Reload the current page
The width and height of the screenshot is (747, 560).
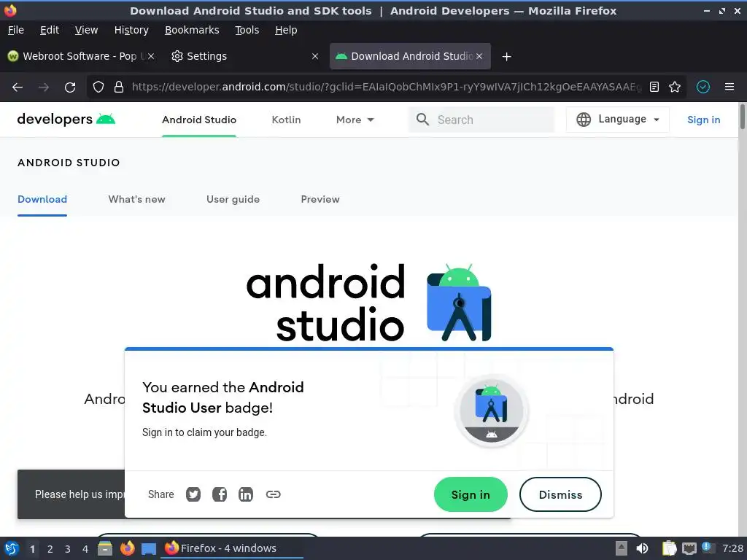[70, 87]
